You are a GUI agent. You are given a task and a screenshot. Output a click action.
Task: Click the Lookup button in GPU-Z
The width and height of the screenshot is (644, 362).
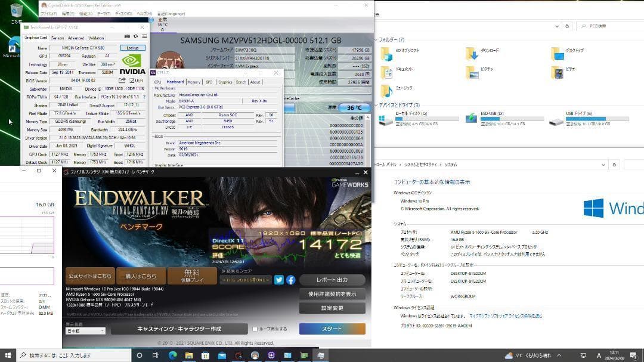click(x=132, y=48)
